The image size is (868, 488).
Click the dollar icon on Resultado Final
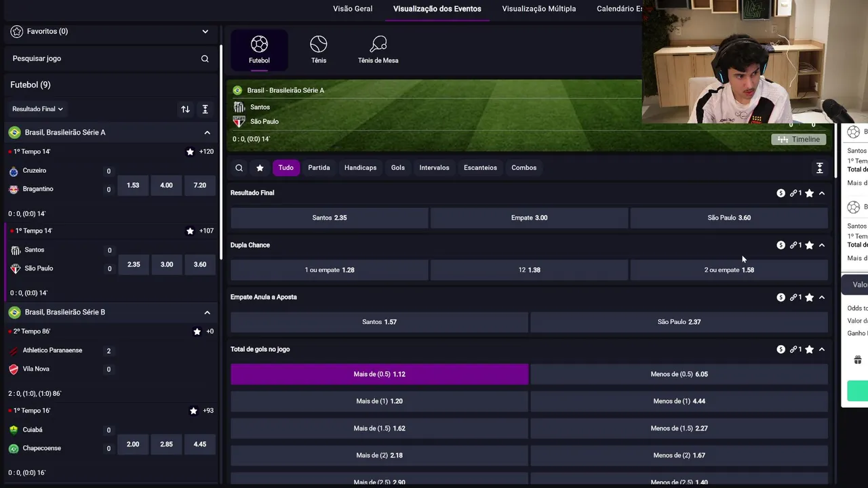781,193
